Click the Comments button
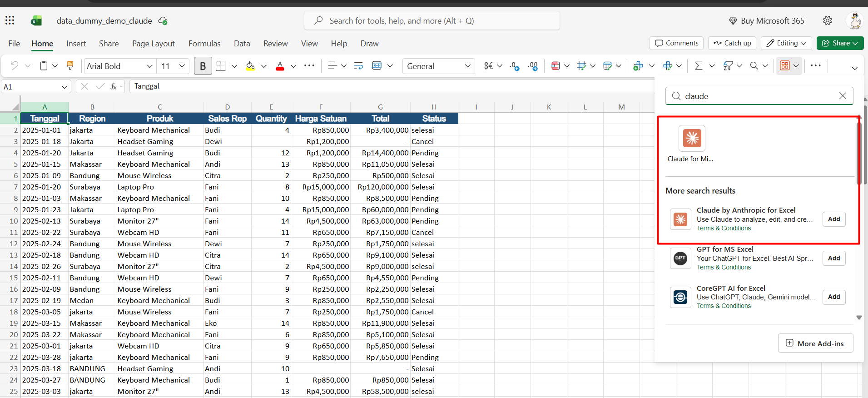Viewport: 868px width, 398px height. (676, 43)
